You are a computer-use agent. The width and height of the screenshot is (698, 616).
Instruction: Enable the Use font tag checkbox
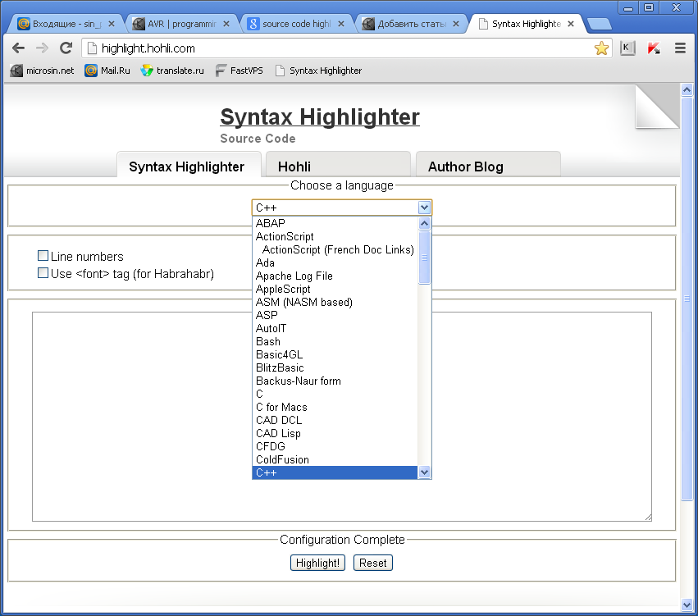point(43,273)
